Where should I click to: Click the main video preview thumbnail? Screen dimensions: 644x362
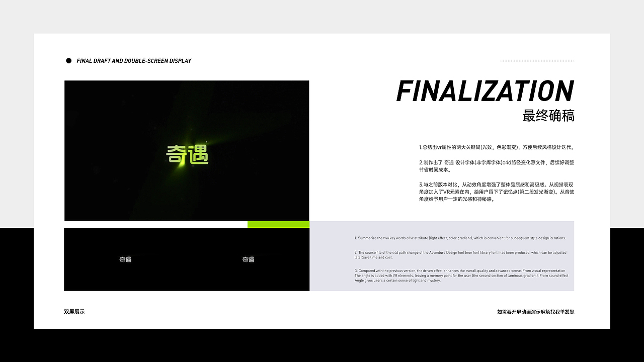click(x=187, y=150)
